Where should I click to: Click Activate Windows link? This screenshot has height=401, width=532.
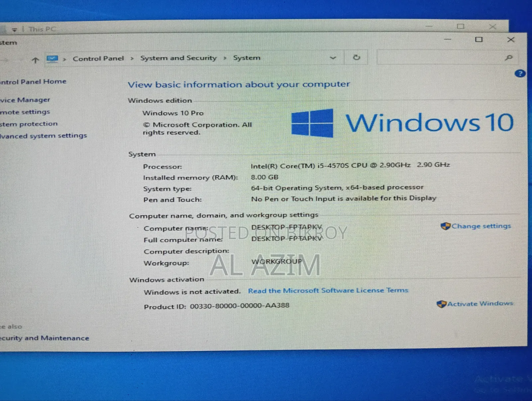(x=480, y=303)
